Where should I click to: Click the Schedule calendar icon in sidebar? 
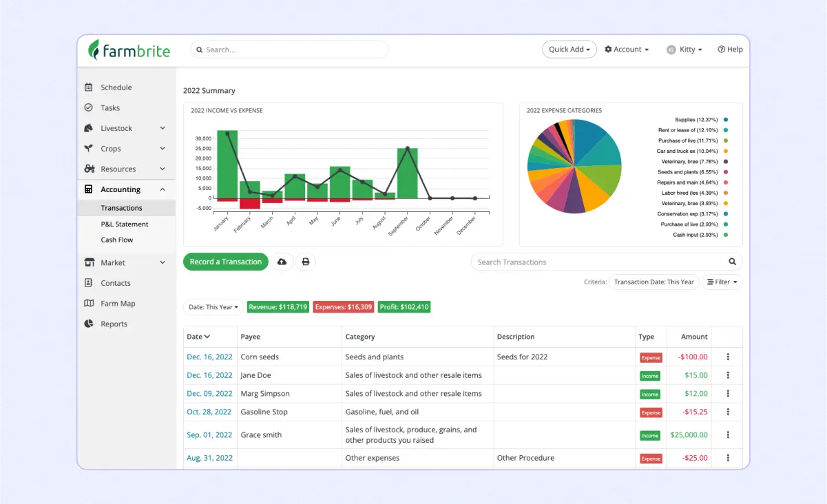[x=88, y=87]
